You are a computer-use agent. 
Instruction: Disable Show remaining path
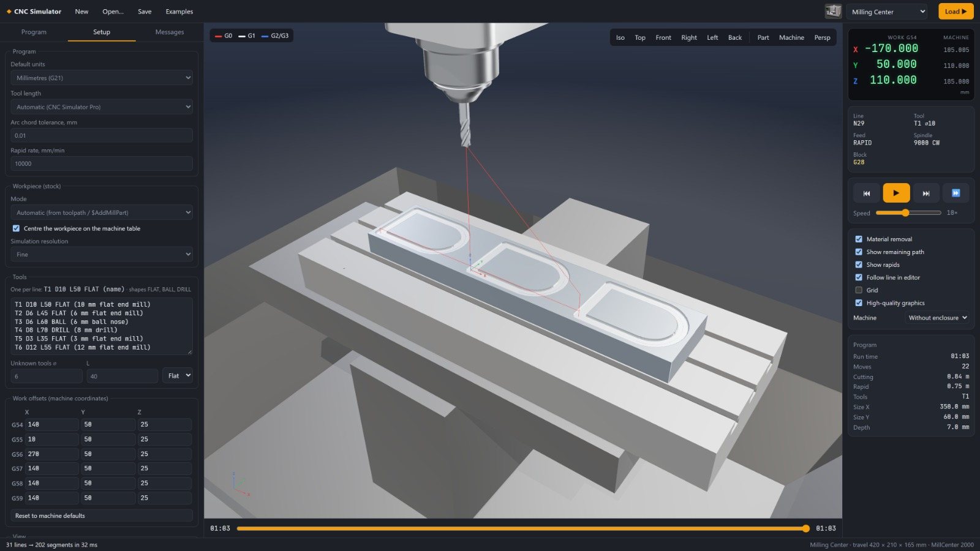pos(859,252)
